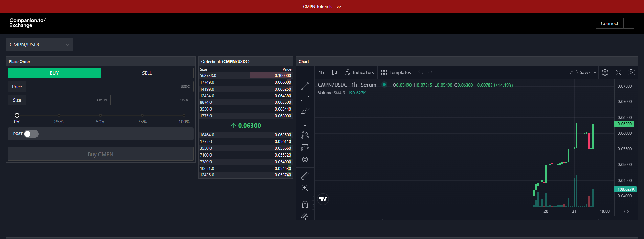The height and width of the screenshot is (239, 644).
Task: Click the zoom in tool
Action: [x=305, y=188]
